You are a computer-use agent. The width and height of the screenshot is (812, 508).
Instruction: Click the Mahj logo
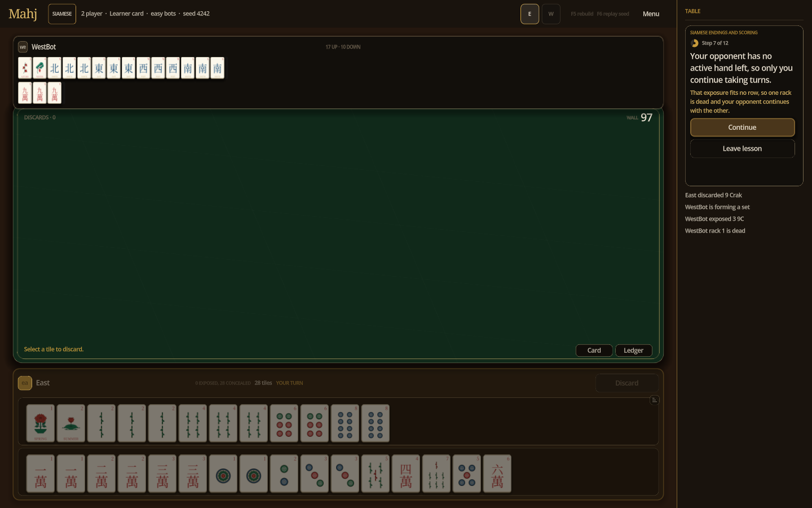pyautogui.click(x=23, y=14)
